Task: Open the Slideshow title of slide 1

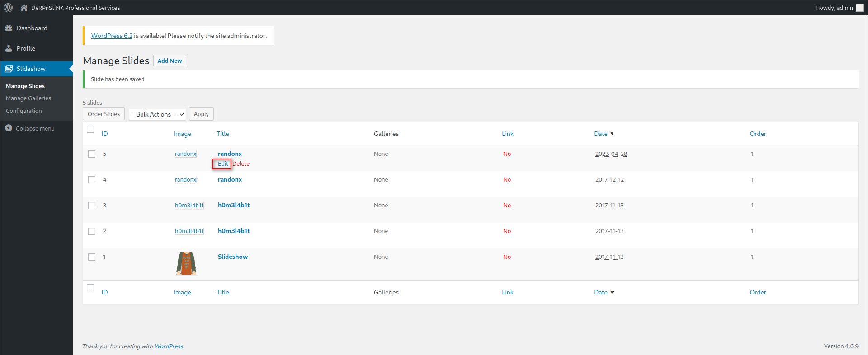Action: pos(233,257)
